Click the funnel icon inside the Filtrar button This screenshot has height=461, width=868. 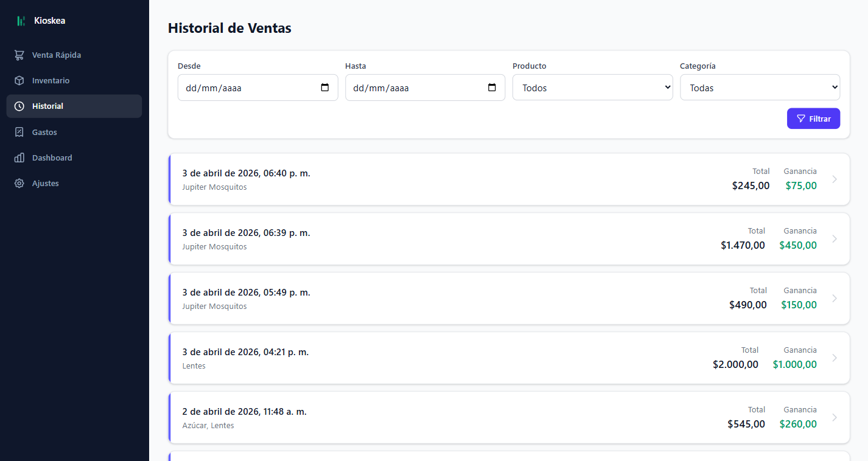[x=801, y=118]
